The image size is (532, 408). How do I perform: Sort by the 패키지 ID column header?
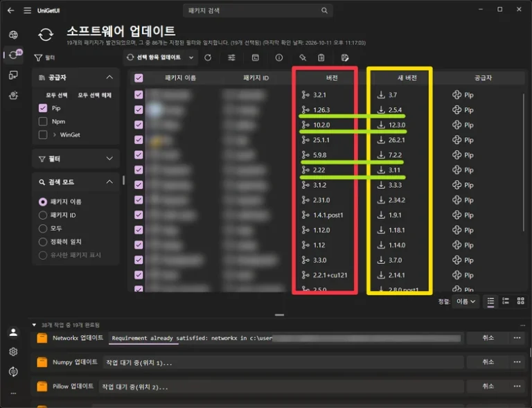256,78
